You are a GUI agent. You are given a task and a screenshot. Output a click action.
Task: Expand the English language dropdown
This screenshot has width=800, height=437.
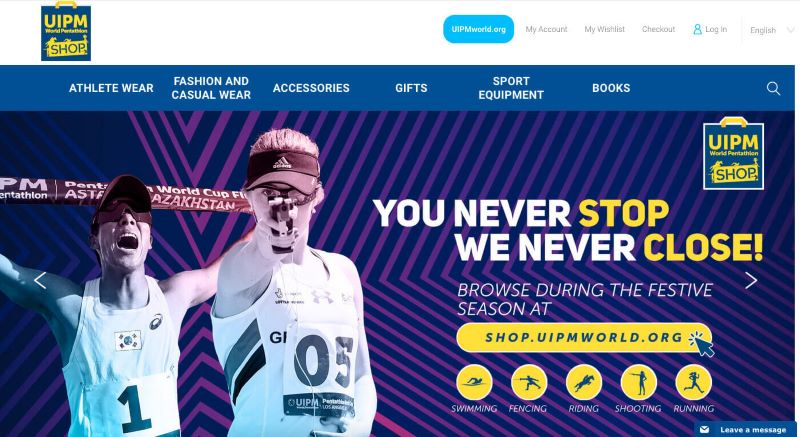pyautogui.click(x=772, y=30)
